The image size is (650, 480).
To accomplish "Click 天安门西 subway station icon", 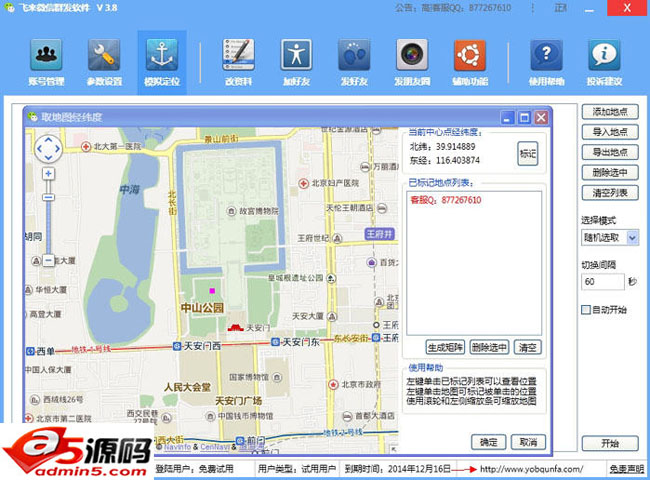I will coord(177,346).
